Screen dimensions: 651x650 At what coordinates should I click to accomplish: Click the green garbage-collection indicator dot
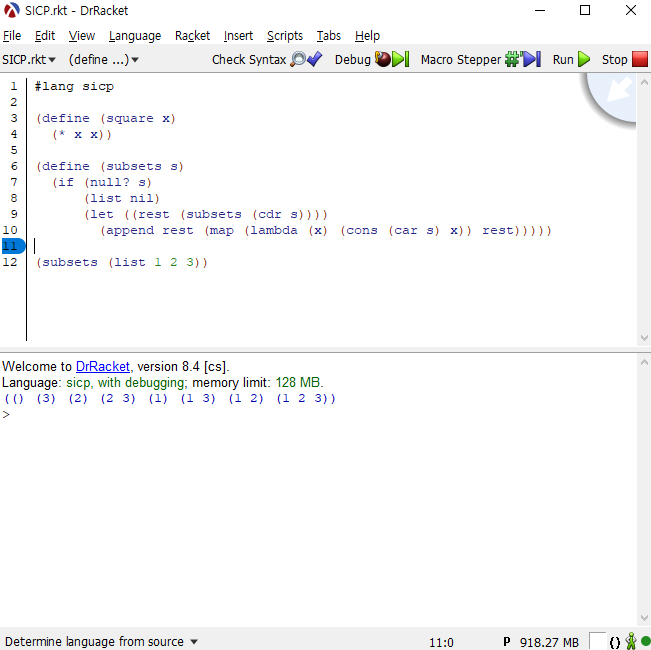(645, 641)
